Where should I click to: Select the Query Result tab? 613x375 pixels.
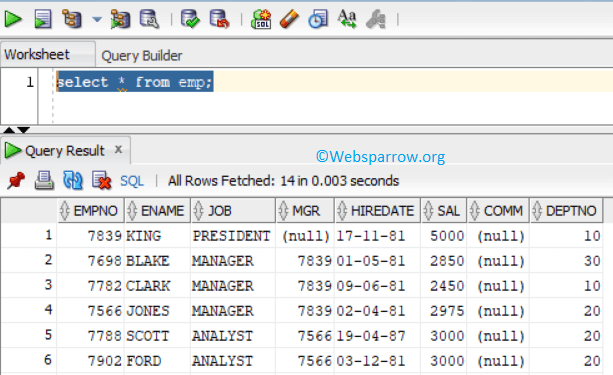pos(65,151)
